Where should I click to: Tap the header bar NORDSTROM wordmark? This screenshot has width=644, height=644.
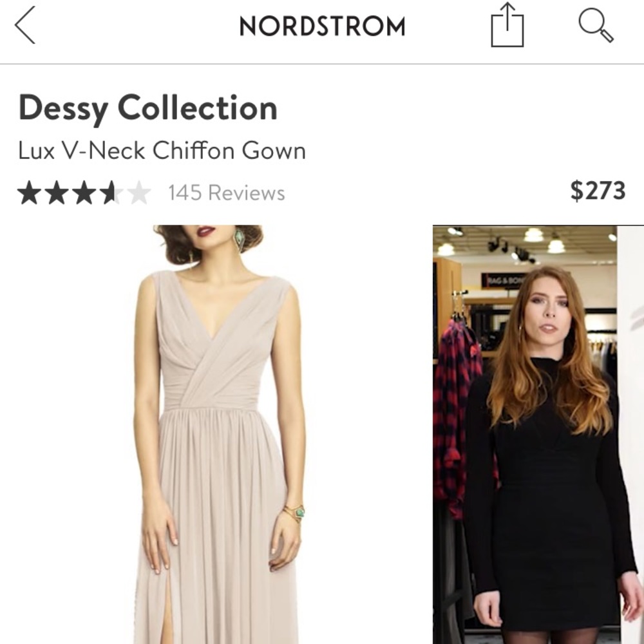tap(322, 27)
